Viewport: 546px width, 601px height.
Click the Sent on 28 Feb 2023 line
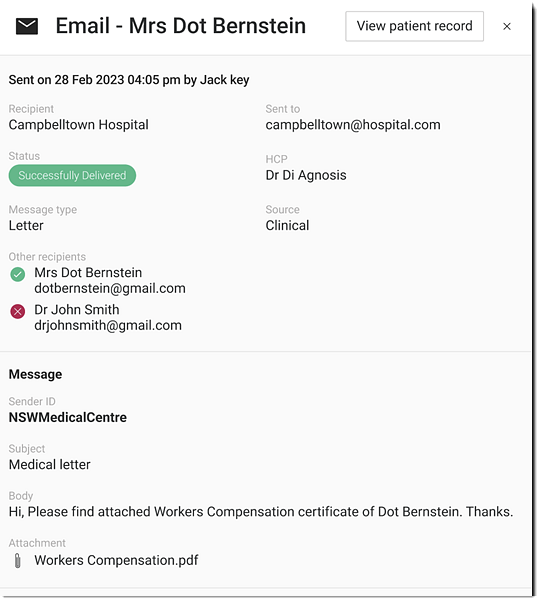coord(129,80)
